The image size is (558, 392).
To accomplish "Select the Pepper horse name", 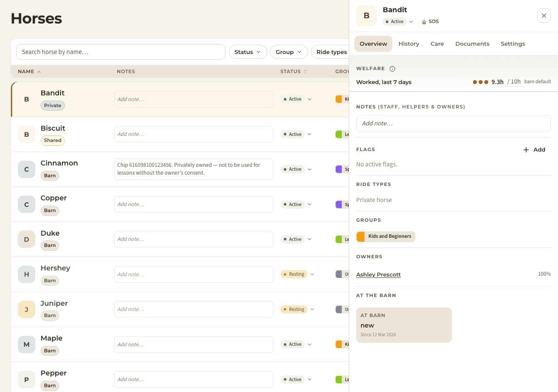I will [54, 373].
